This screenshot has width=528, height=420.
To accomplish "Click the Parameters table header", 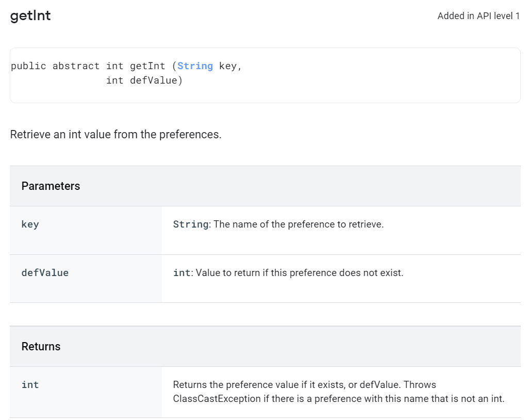I will click(51, 186).
